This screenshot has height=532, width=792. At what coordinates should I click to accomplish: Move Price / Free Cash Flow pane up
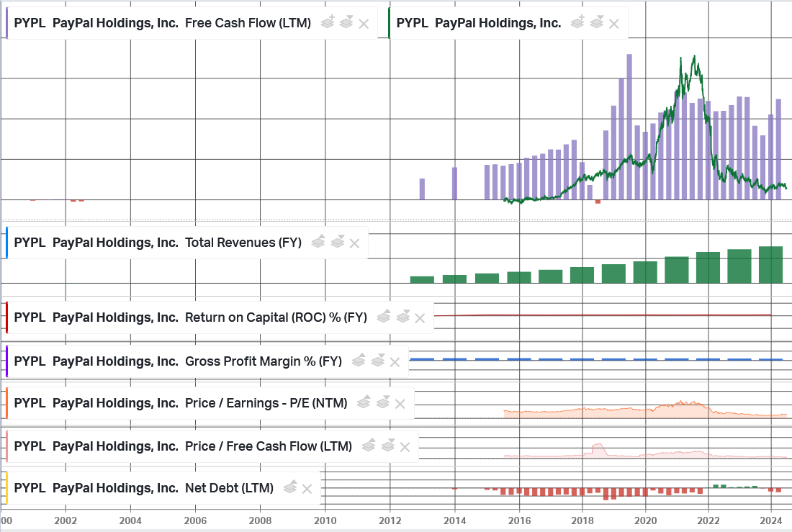(x=369, y=446)
